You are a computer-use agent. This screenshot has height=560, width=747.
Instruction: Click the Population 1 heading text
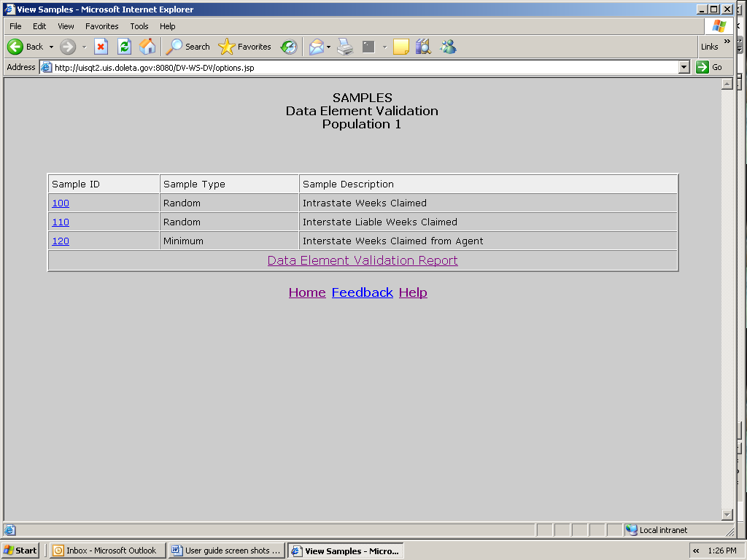pyautogui.click(x=362, y=124)
